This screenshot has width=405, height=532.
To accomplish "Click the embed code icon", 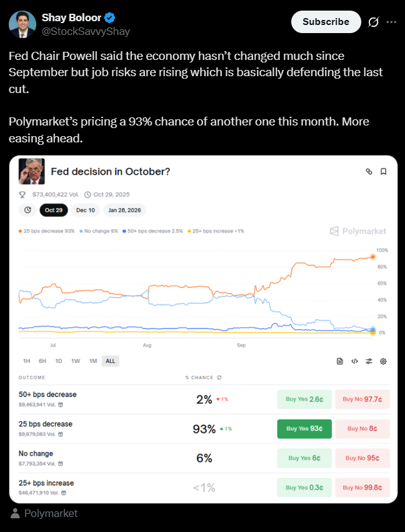I will click(354, 361).
